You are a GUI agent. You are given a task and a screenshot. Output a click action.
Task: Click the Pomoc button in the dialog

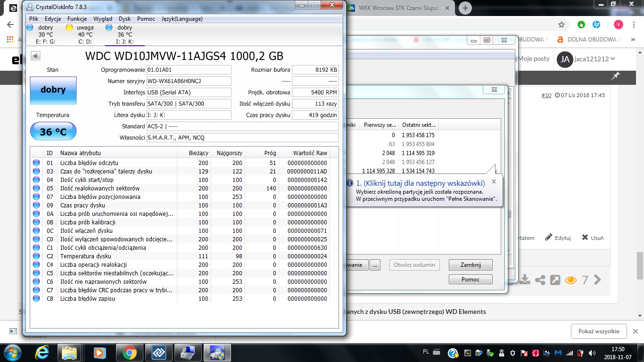(471, 280)
